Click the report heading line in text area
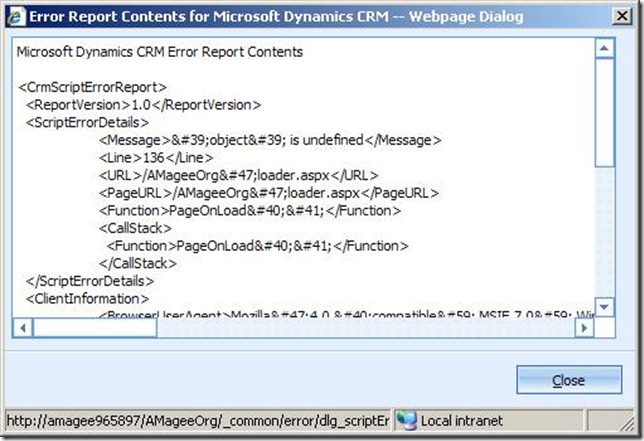The width and height of the screenshot is (644, 441). 160,51
